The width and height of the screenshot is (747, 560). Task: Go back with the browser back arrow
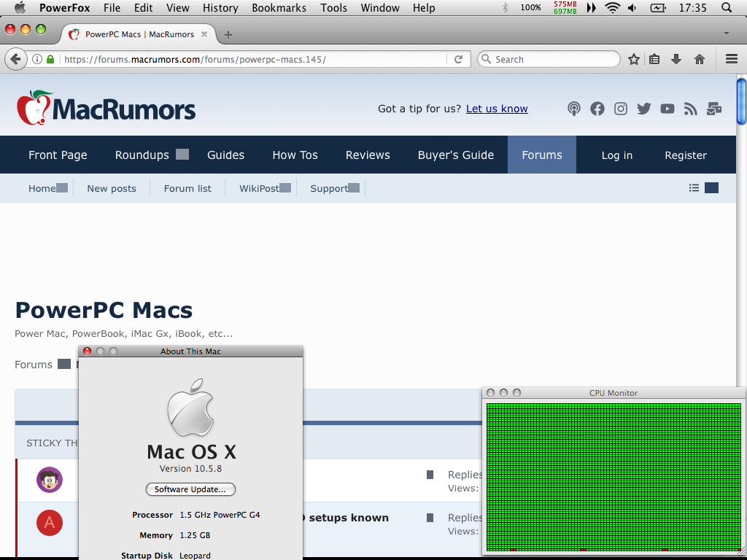(16, 60)
